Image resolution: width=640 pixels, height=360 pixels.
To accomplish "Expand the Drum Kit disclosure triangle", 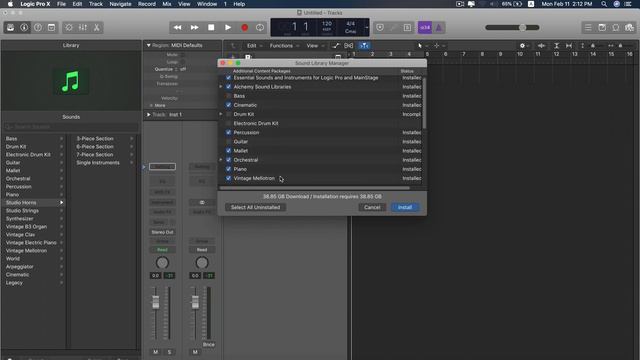I will click(x=221, y=114).
